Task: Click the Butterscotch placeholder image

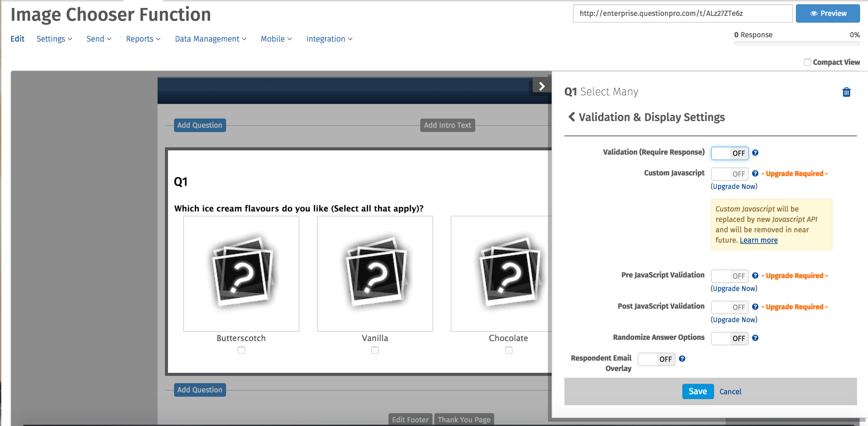Action: 241,273
